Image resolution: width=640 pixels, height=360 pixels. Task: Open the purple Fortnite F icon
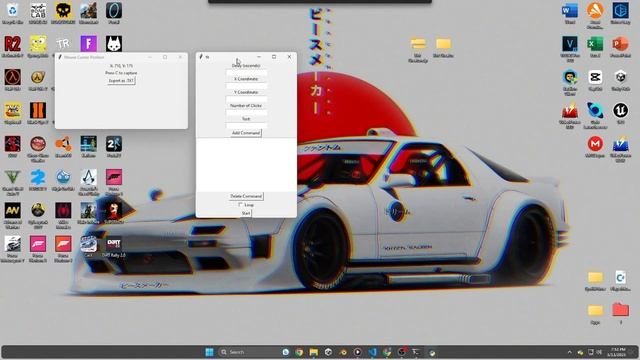89,44
